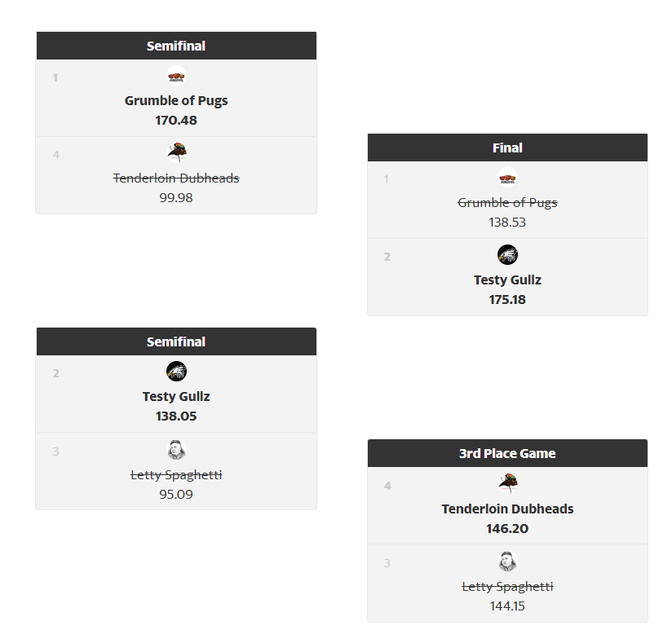Open Tenderloin Dubheads link in 3rd Place Game
This screenshot has width=672, height=630.
point(507,509)
